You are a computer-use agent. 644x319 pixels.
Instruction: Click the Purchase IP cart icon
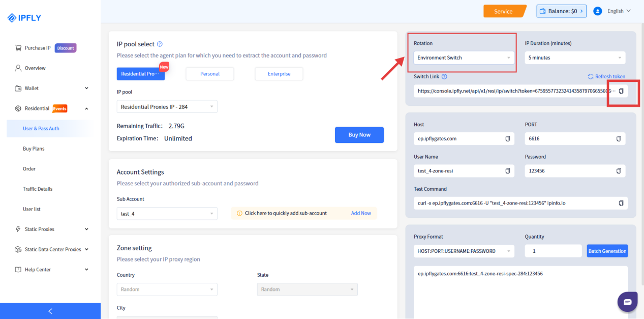tap(18, 48)
